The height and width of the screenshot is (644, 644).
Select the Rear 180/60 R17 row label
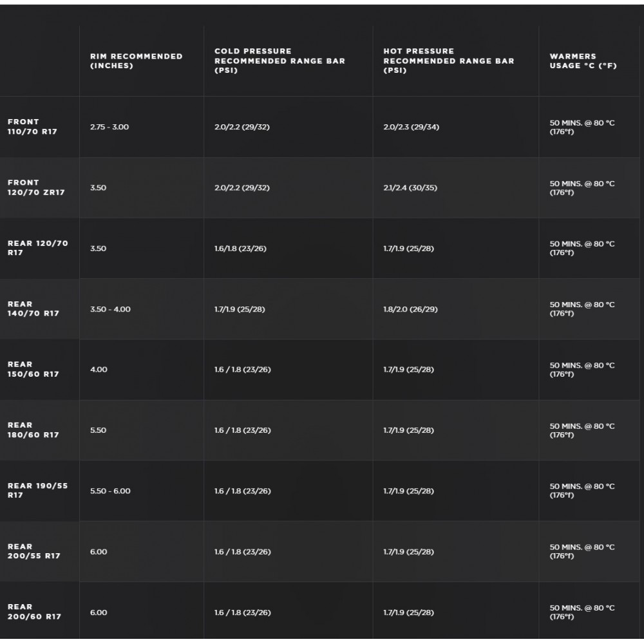33,430
